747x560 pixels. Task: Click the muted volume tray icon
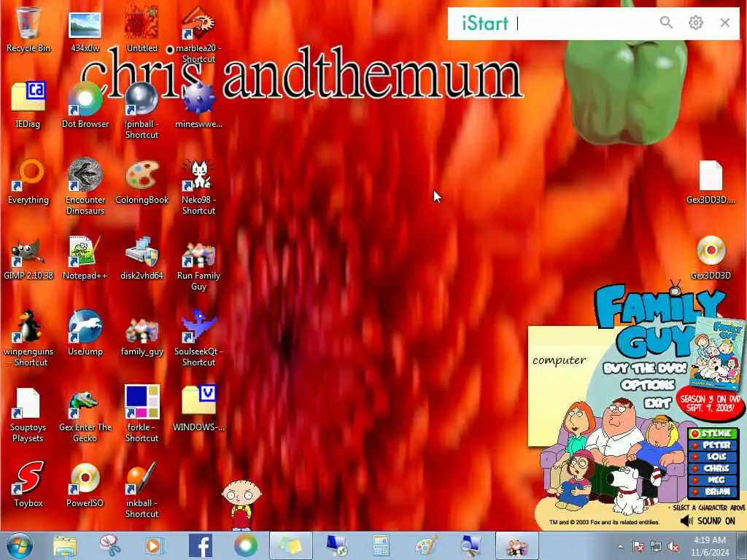pos(673,547)
